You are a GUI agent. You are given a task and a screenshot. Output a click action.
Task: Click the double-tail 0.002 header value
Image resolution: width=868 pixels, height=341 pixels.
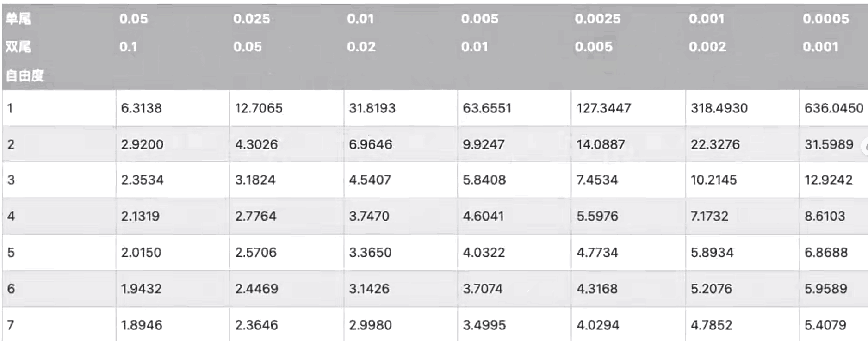click(707, 47)
